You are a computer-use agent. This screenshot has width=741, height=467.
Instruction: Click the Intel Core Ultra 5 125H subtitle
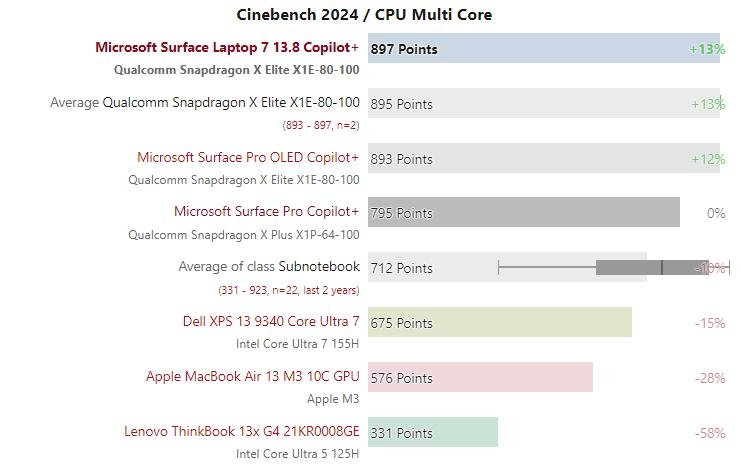click(x=297, y=453)
